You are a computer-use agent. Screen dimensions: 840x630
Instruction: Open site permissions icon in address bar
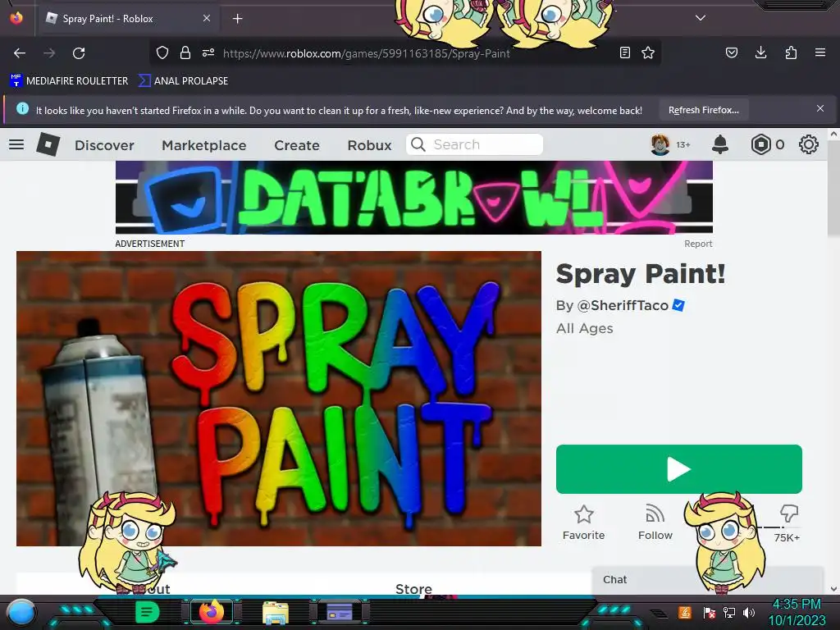tap(208, 52)
